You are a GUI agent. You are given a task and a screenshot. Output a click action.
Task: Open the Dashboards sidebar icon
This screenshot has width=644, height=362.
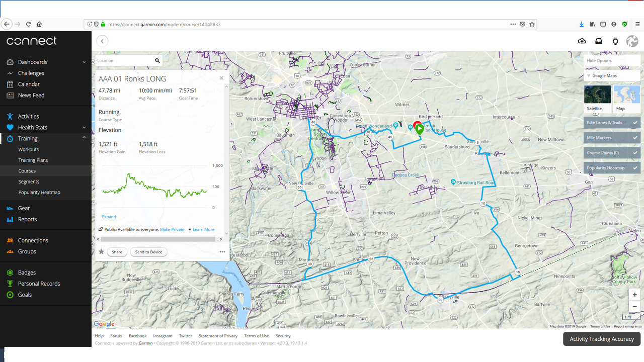10,62
